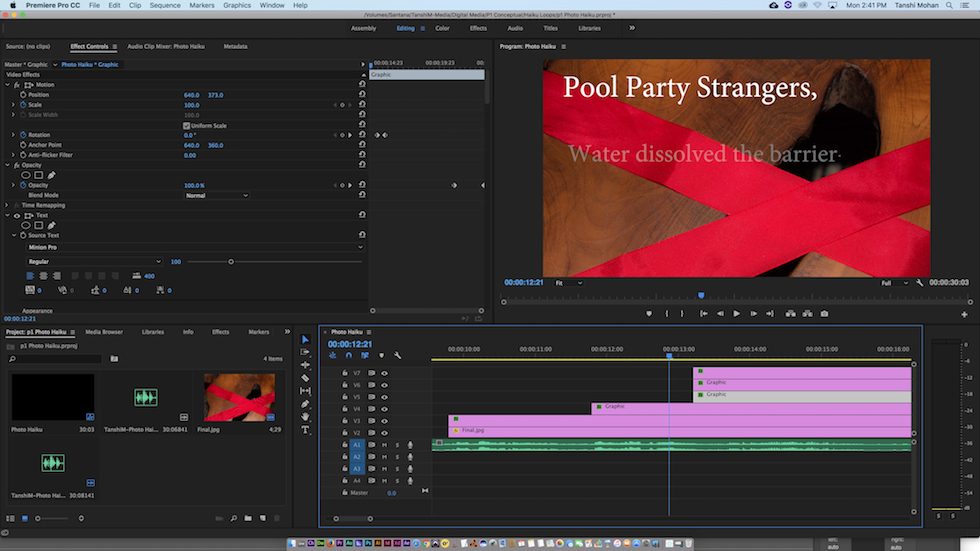980x551 pixels.
Task: Select the Track Select Forward tool
Action: point(305,352)
